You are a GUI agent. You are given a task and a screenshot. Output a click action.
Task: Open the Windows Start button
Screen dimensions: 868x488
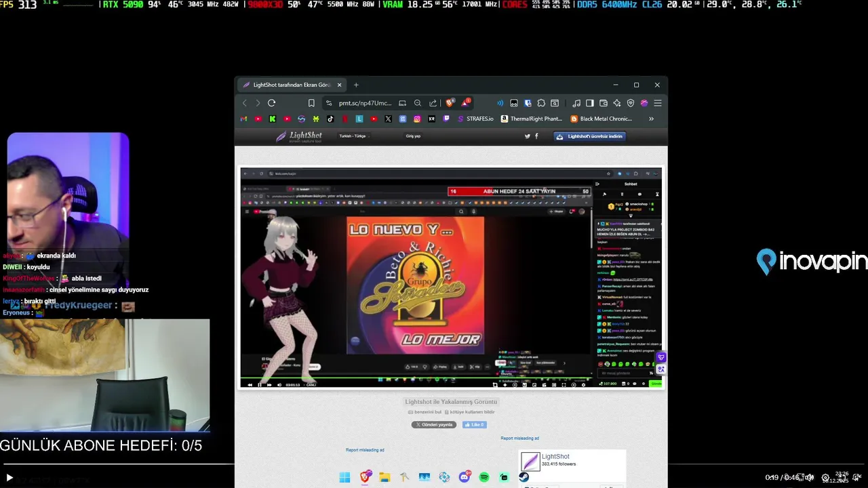[x=344, y=477]
